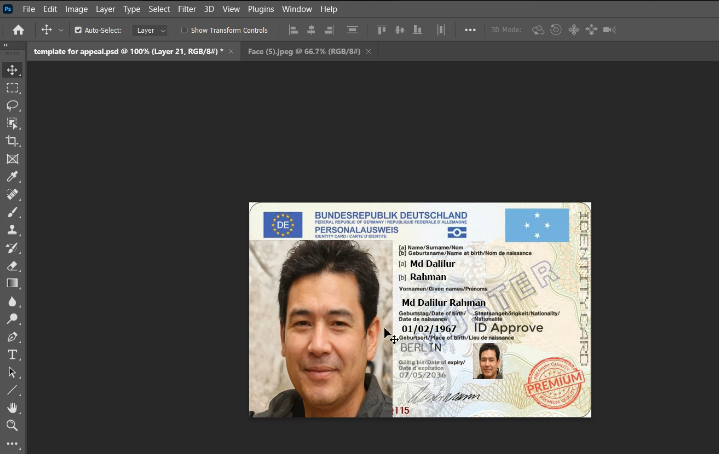Close the Face (5).jpeg document tab
Screen dimensions: 719x454
[x=368, y=50]
